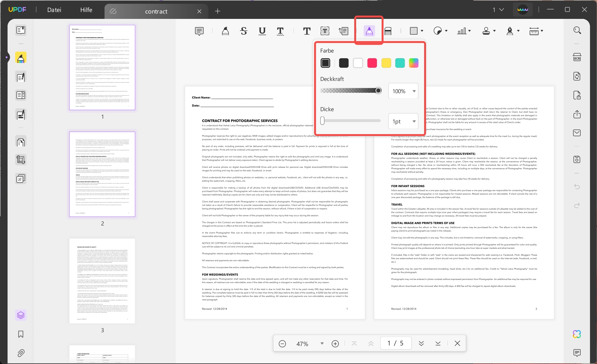597x364 pixels.
Task: Open the search tool
Action: pyautogui.click(x=577, y=30)
